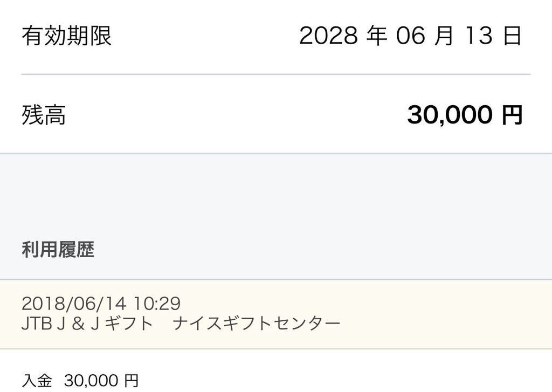Click the 入金 deposit label
Viewport: 552px width, 392px height.
coord(37,382)
